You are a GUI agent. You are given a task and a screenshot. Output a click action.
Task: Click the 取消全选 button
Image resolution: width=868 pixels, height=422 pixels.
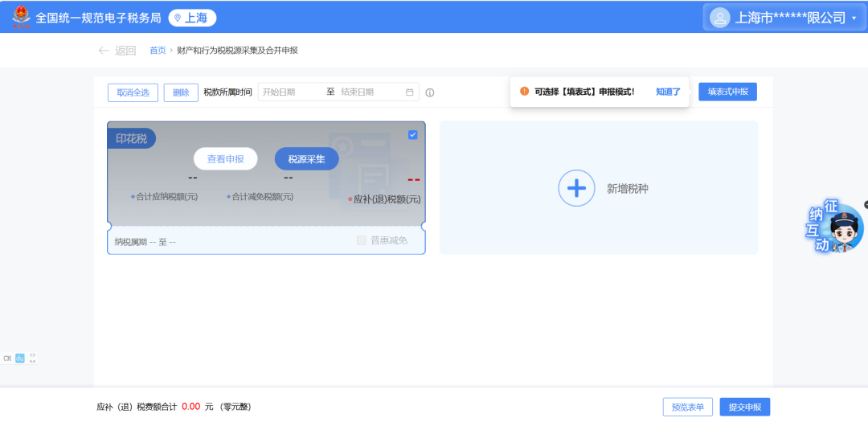point(133,92)
